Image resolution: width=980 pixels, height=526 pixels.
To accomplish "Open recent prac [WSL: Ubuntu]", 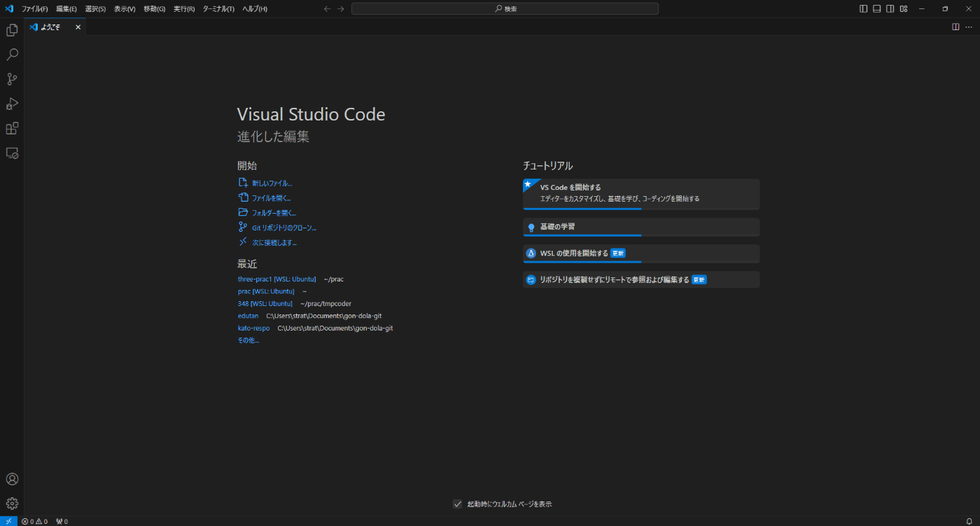I will coord(266,291).
